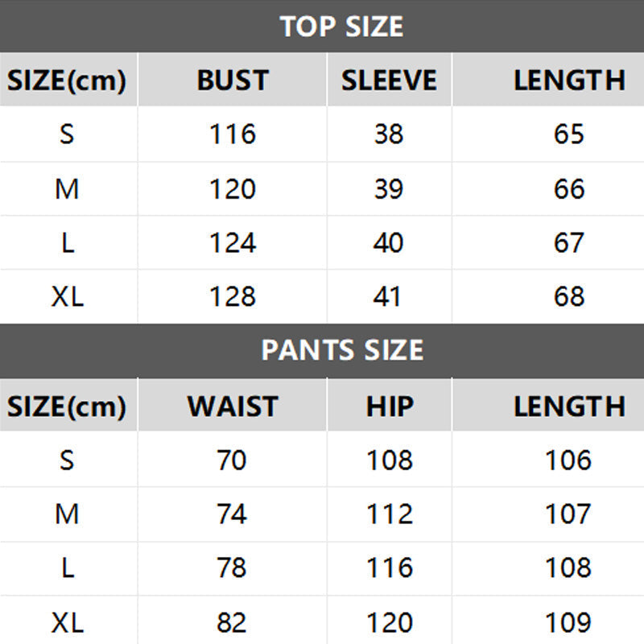Select the hip value 112
This screenshot has height=644, width=644.
(x=389, y=514)
